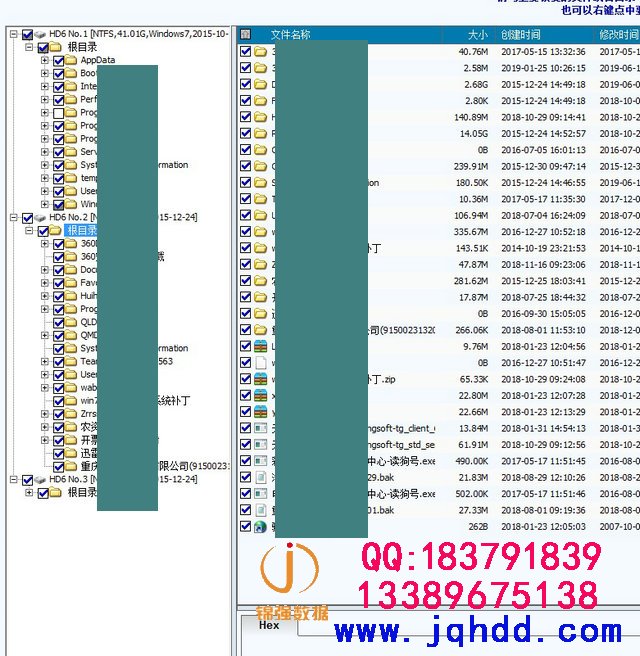Click archive icon in the 22.80M row

coord(261,395)
